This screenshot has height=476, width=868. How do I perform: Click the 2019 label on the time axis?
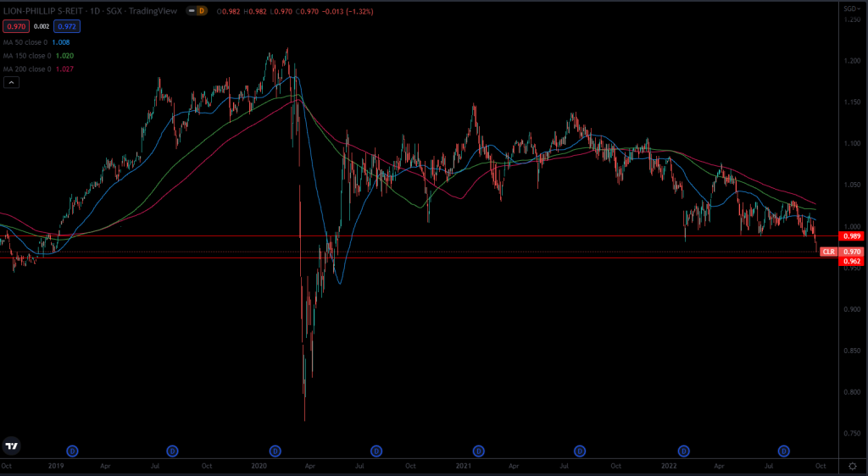point(56,466)
